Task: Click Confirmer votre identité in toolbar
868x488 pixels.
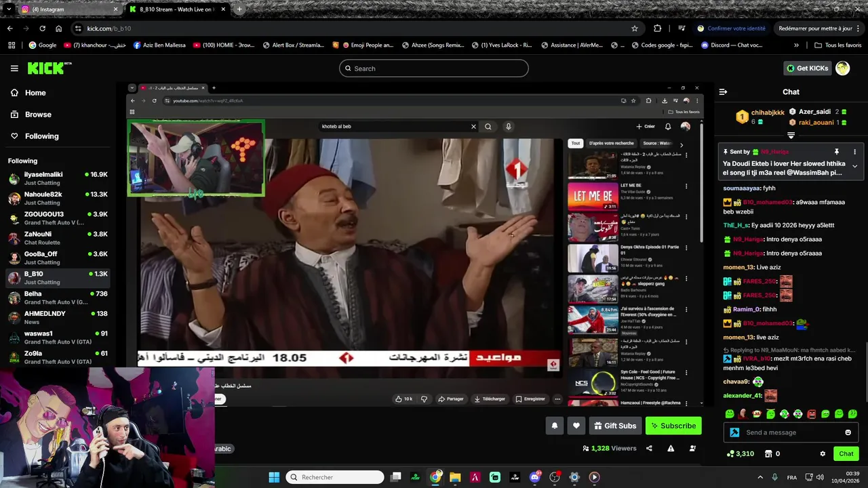Action: pyautogui.click(x=731, y=28)
